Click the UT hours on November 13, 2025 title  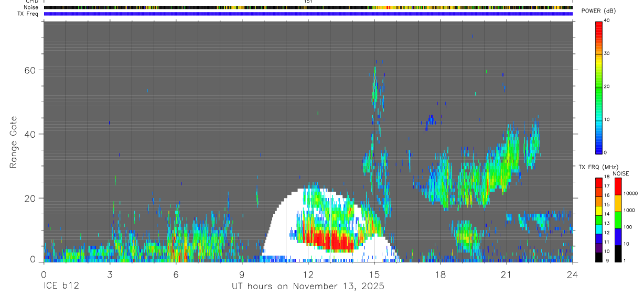[308, 286]
